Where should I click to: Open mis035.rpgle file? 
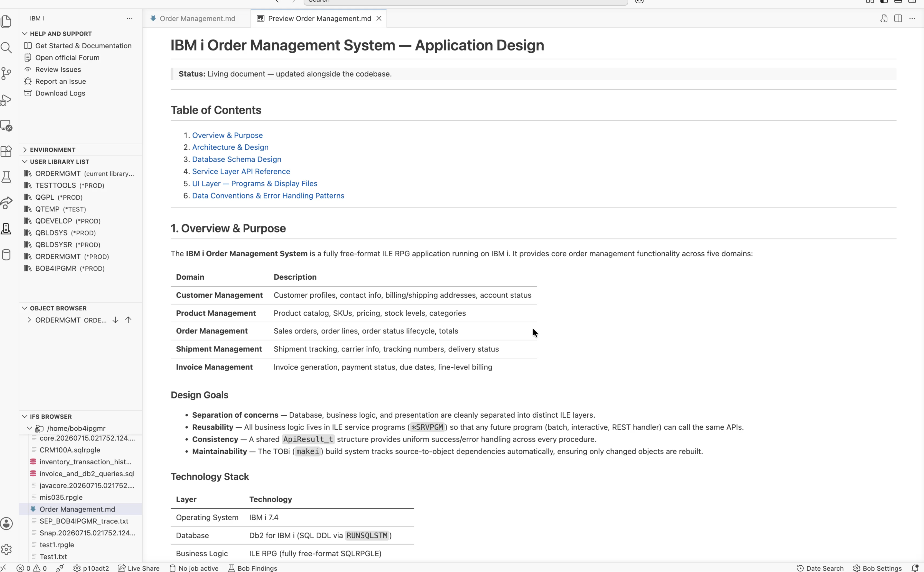pyautogui.click(x=80, y=498)
